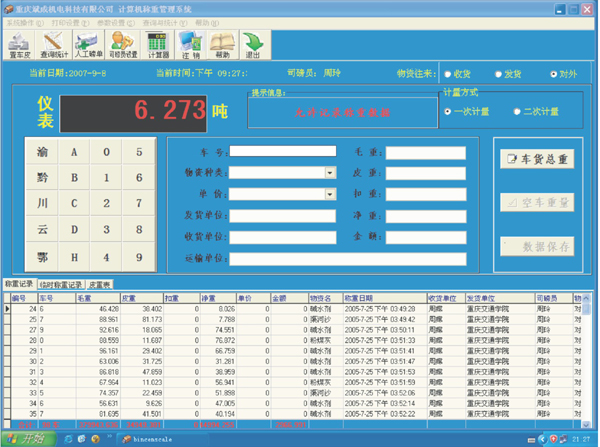The width and height of the screenshot is (600, 447).
Task: Click the 车货总重 button
Action: click(537, 159)
